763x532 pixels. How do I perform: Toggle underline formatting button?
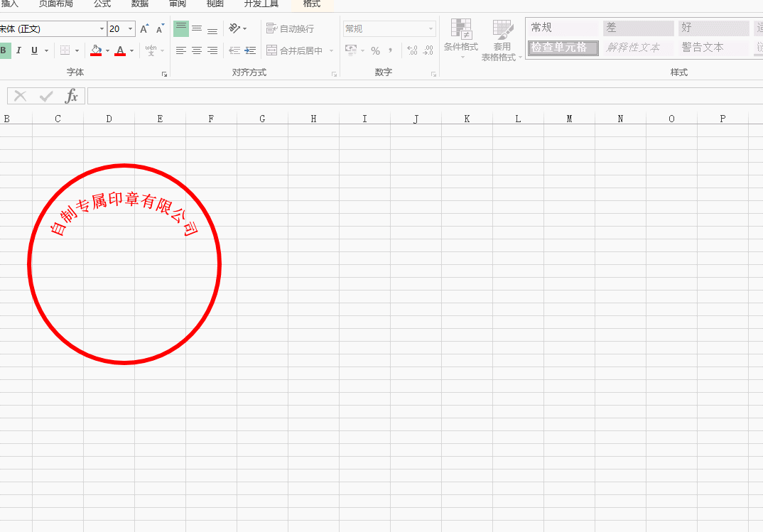[33, 50]
